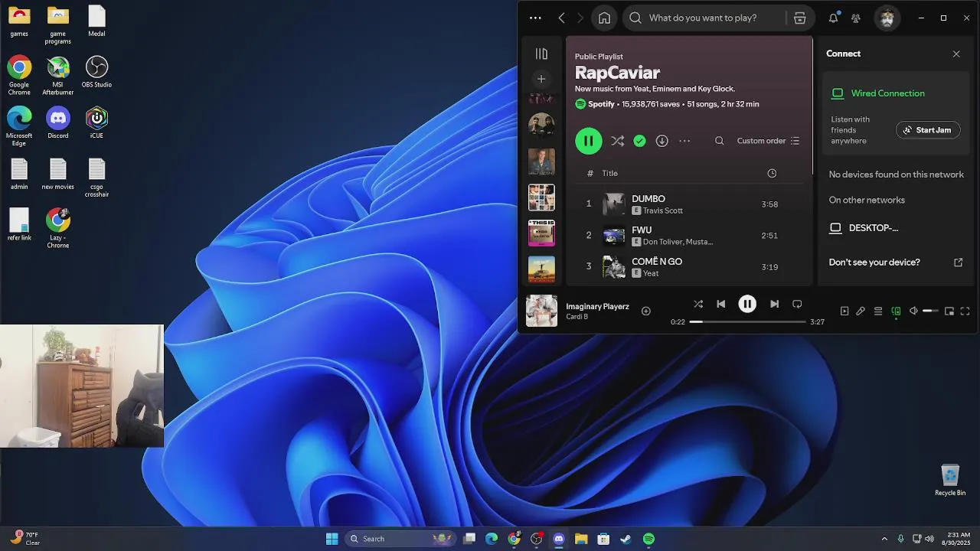Toggle Connect to a device panel
Viewport: 980px width, 551px height.
pyautogui.click(x=896, y=311)
